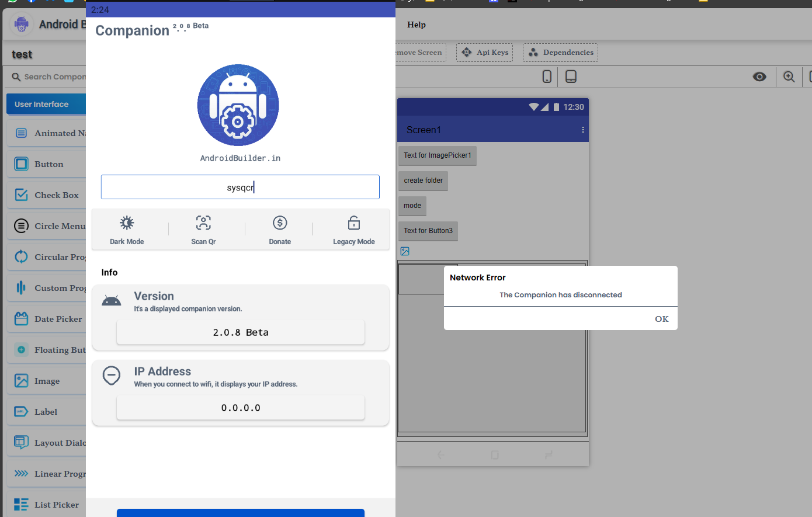Pick the Check Box component icon

(x=21, y=195)
